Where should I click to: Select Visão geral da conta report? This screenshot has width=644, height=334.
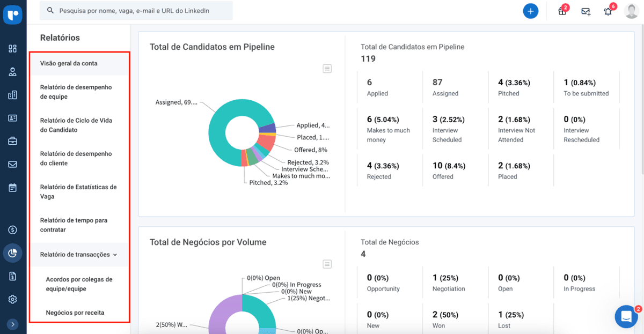[68, 63]
